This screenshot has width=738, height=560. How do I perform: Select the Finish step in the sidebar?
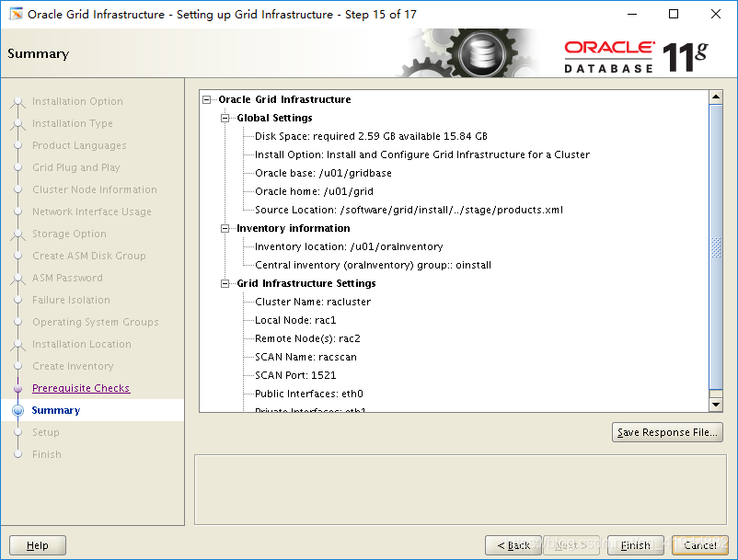pos(47,454)
